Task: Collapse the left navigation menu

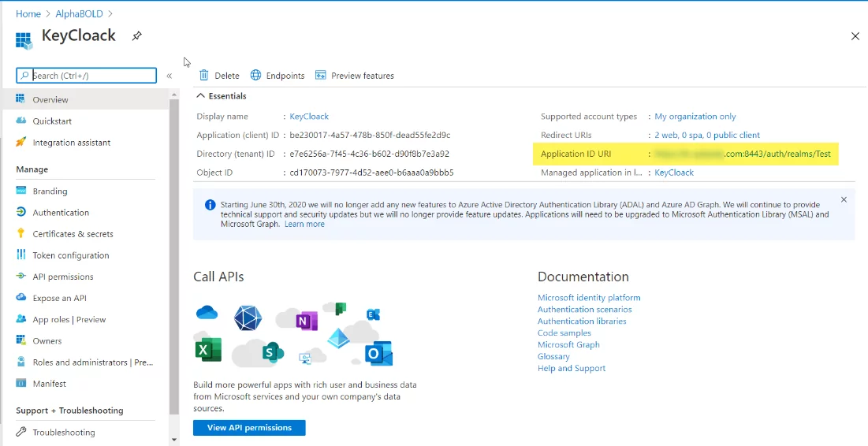Action: click(170, 76)
